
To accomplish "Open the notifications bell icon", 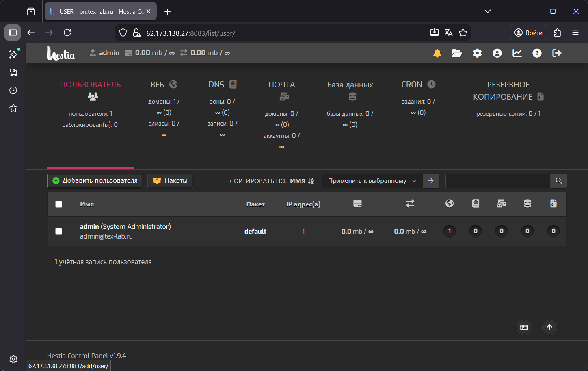I will 437,53.
